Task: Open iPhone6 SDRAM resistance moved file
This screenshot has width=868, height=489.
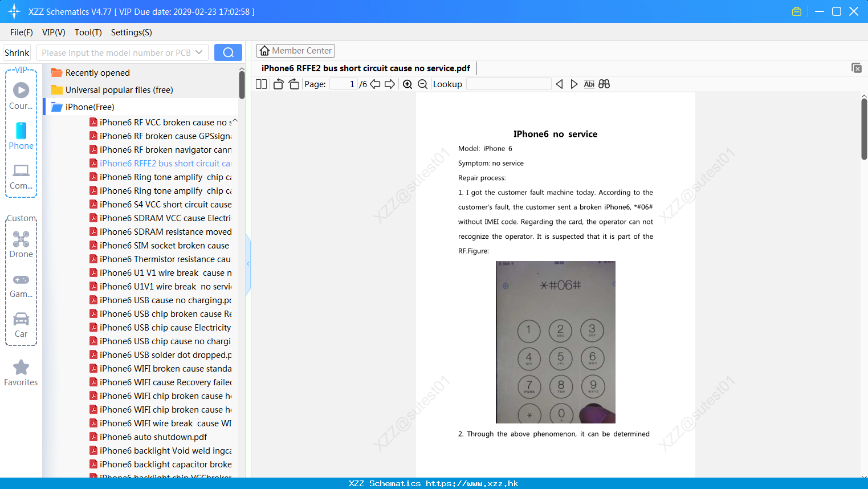Action: [161, 232]
